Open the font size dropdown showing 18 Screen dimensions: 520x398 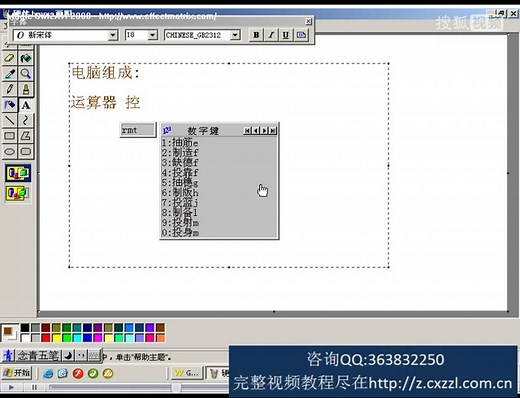pyautogui.click(x=152, y=35)
